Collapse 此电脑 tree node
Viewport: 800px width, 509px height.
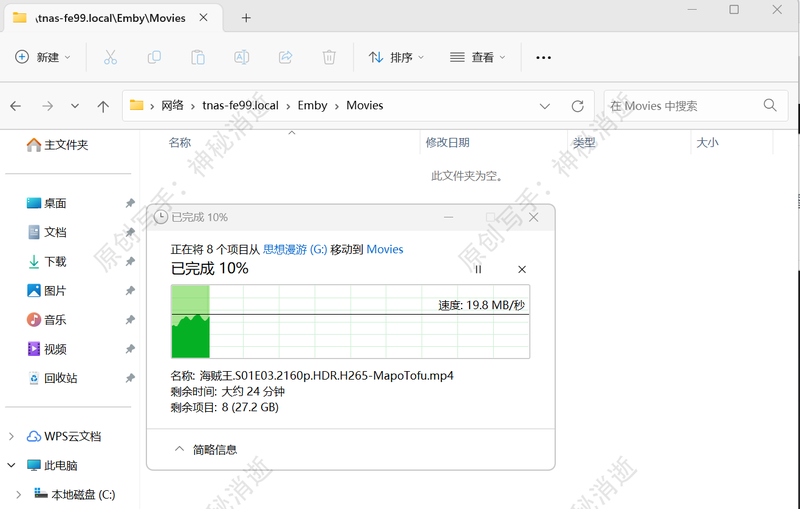(x=11, y=465)
